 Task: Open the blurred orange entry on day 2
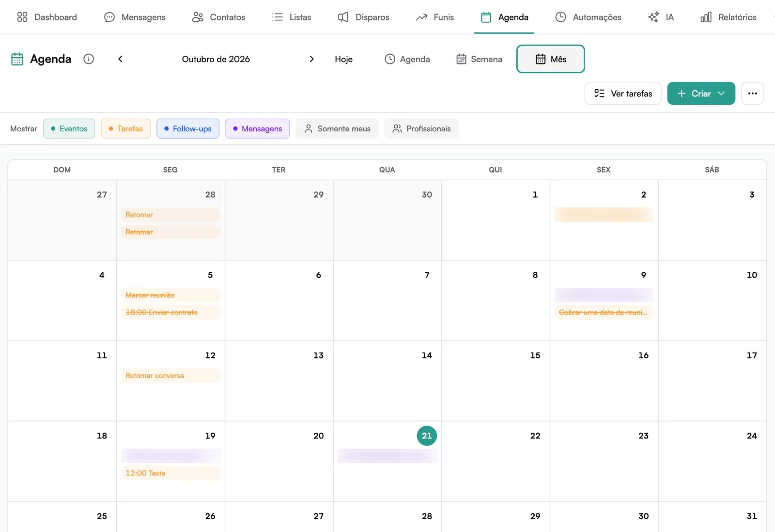(604, 215)
